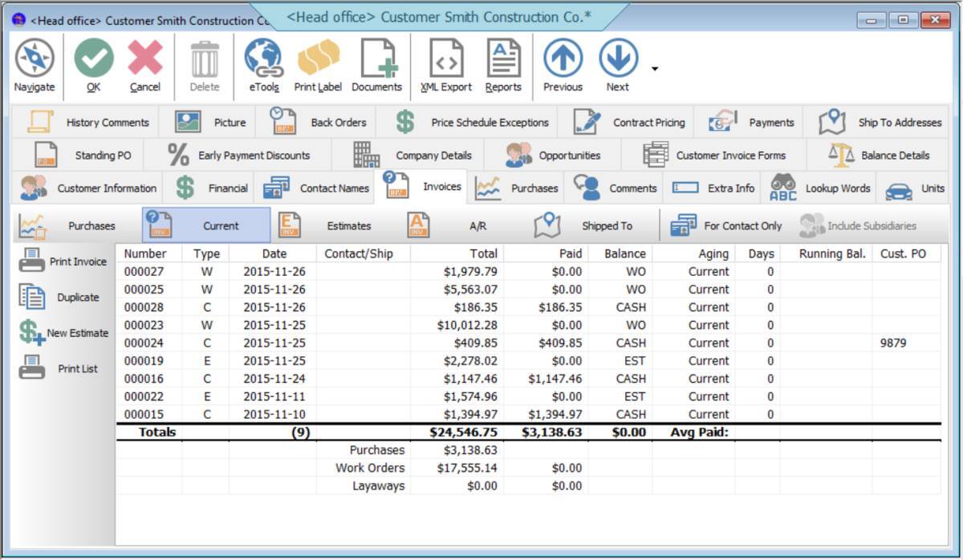Switch to the Purchases tab

pos(518,188)
